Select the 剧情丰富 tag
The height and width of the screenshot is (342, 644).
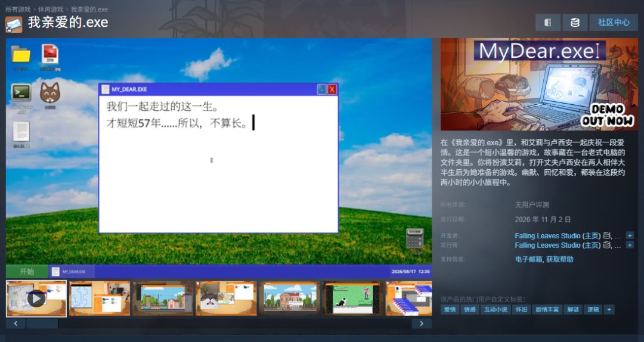point(547,310)
